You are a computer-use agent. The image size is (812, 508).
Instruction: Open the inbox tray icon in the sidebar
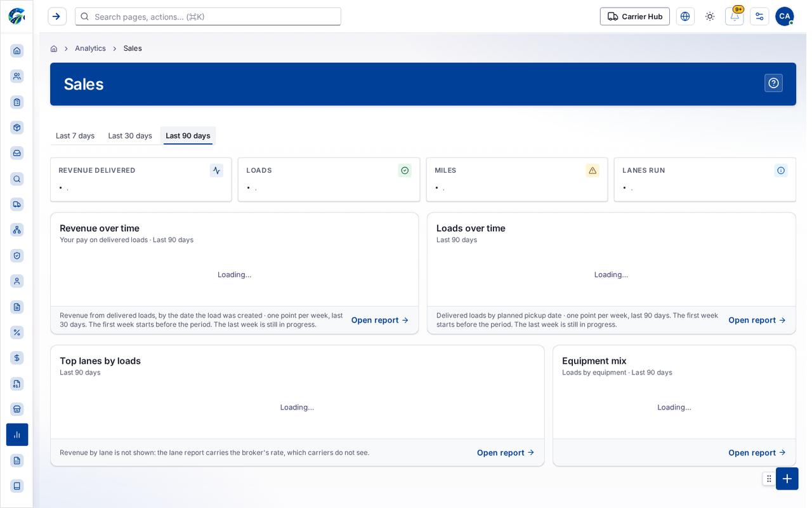tap(17, 153)
